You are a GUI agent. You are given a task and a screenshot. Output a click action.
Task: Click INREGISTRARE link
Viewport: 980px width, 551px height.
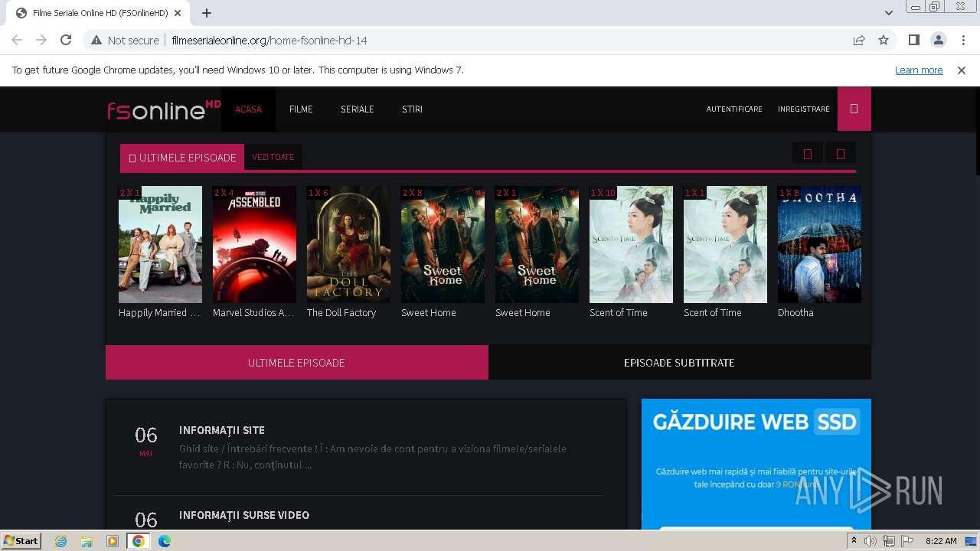pos(804,109)
